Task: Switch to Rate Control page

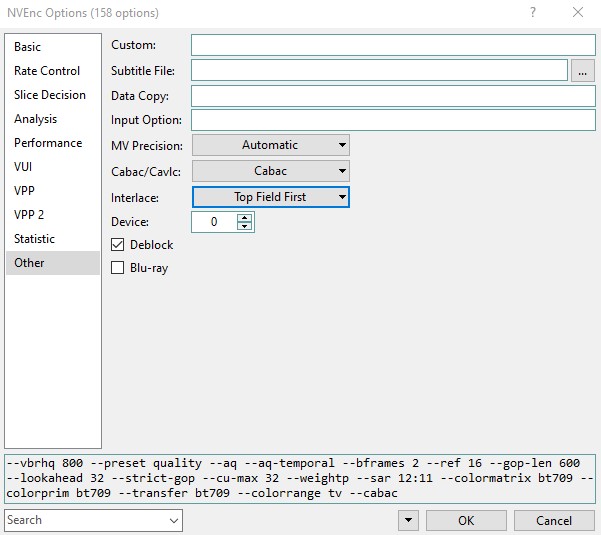Action: pyautogui.click(x=53, y=71)
